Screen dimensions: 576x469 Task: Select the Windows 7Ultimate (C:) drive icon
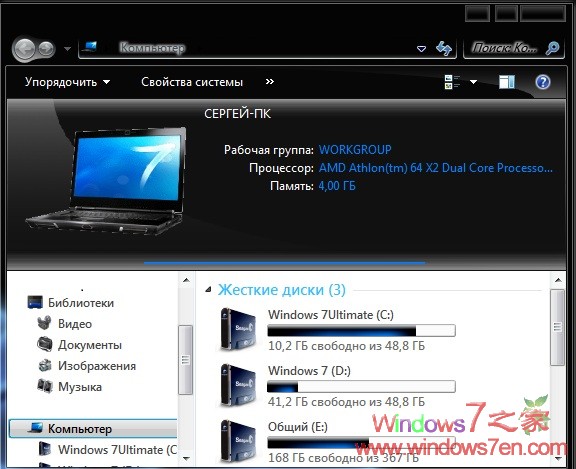[238, 329]
